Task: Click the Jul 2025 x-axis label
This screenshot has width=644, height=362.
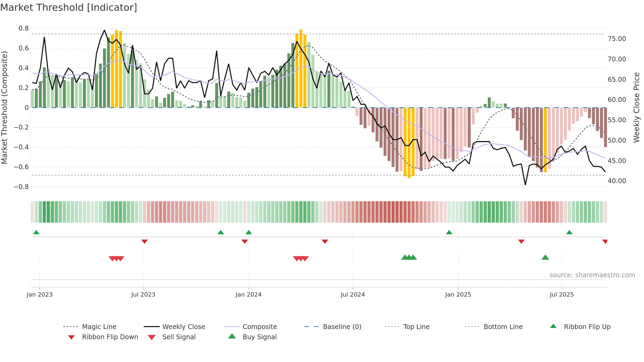Action: click(562, 295)
